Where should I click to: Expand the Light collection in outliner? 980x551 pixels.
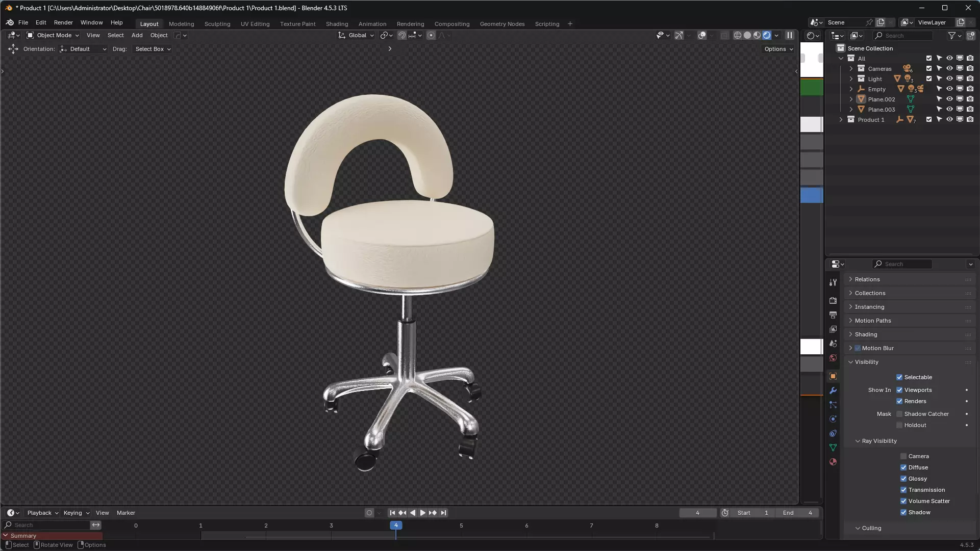pyautogui.click(x=851, y=78)
